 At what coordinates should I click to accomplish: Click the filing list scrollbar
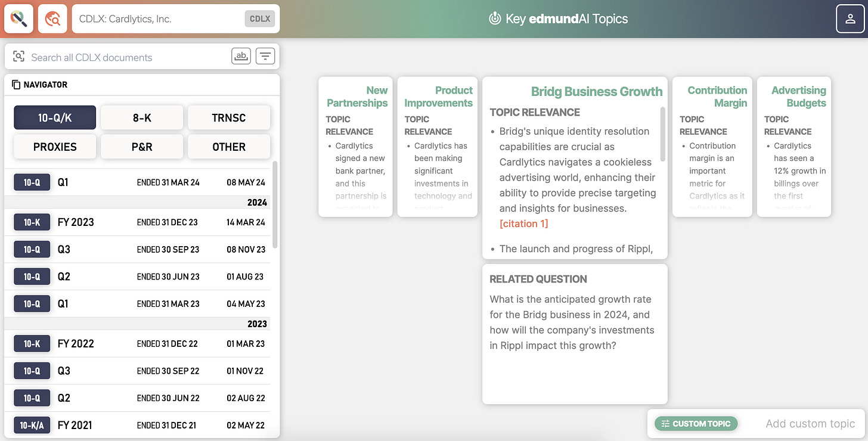[275, 204]
